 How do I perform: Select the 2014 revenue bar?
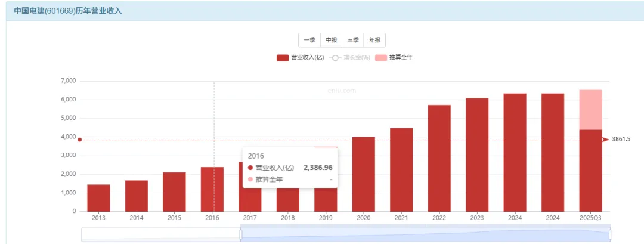click(x=137, y=196)
